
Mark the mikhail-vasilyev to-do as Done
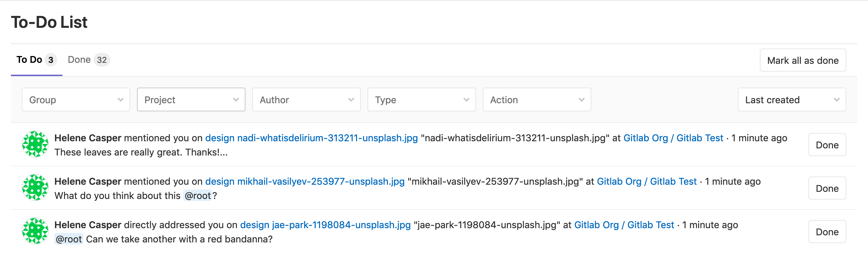[x=827, y=188]
